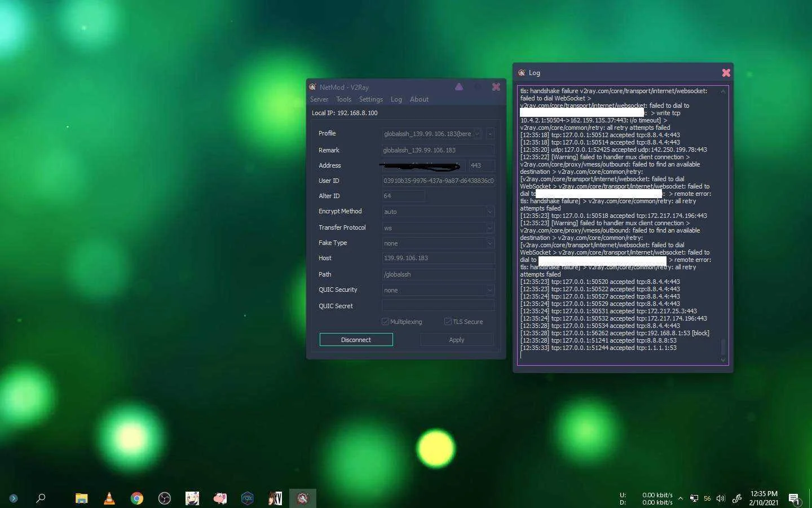This screenshot has width=812, height=508.
Task: Open the blue hexagon app on taskbar
Action: tap(248, 498)
